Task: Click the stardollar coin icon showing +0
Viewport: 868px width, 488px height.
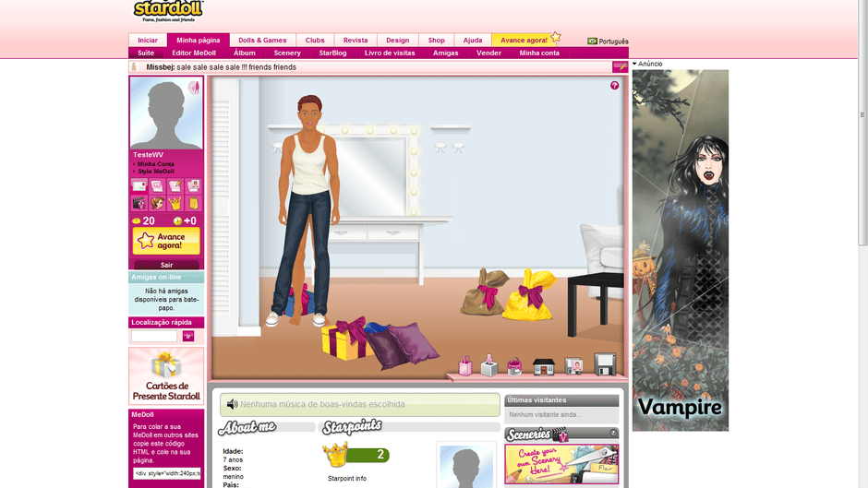Action: (177, 220)
